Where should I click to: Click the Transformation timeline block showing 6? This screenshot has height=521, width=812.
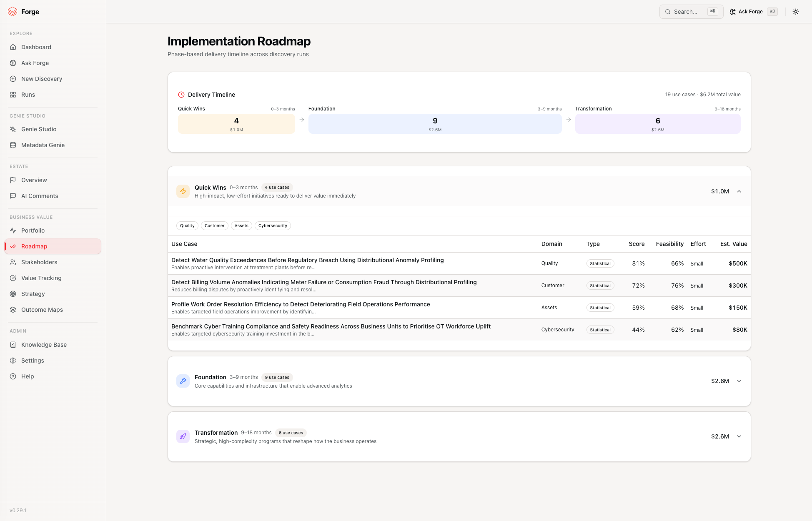click(658, 124)
